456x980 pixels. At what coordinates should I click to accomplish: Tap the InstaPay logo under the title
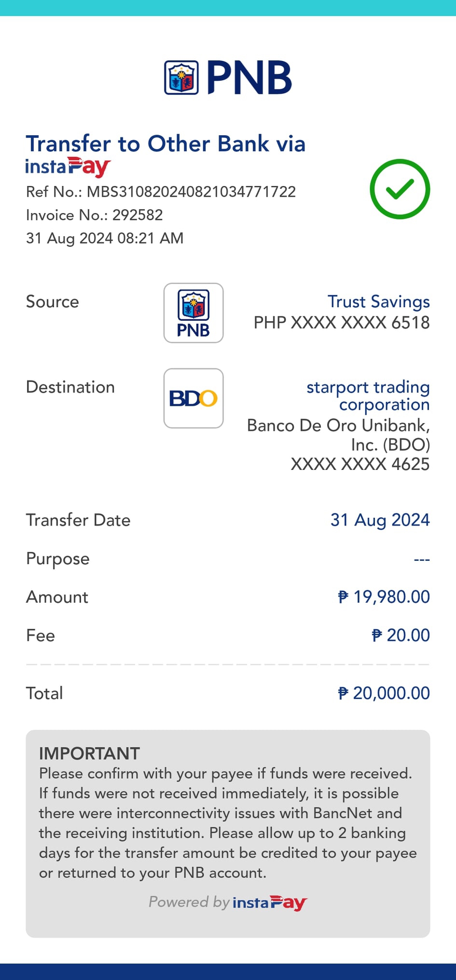click(68, 167)
